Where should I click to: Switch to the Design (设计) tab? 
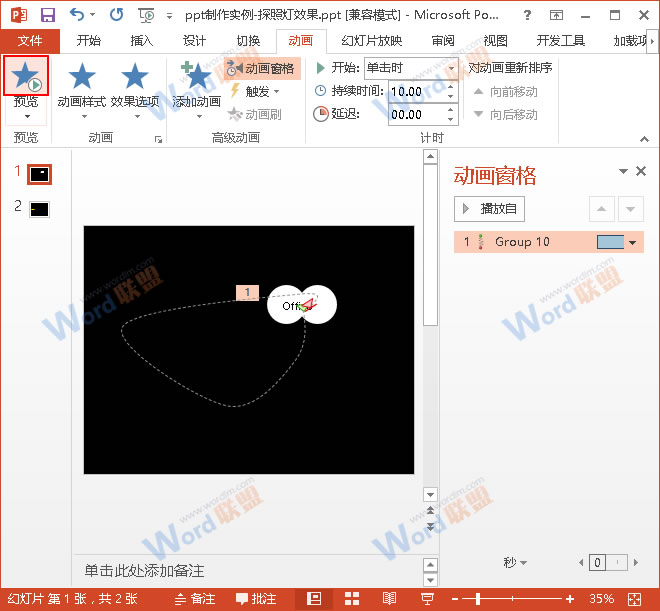[x=194, y=41]
